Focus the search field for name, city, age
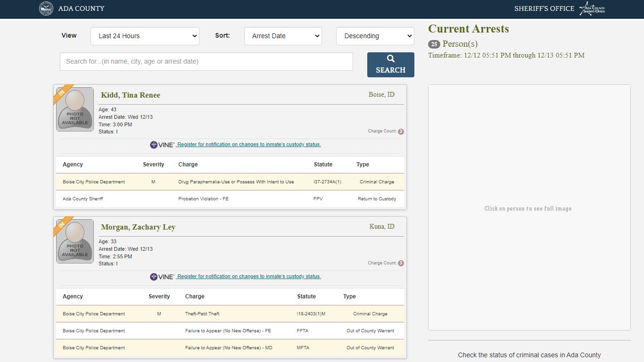 [x=206, y=61]
